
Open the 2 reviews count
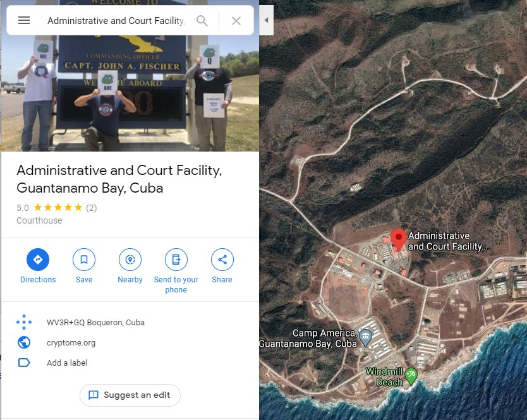coord(92,208)
